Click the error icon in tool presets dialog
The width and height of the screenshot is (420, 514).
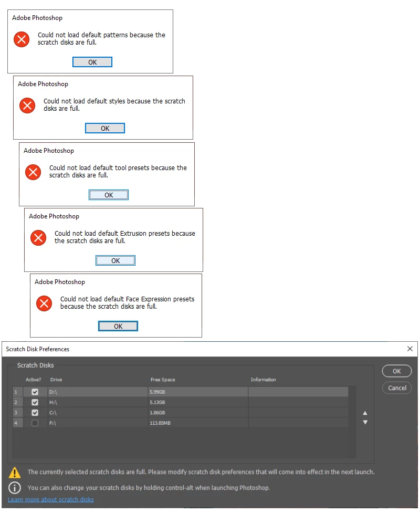pos(33,172)
